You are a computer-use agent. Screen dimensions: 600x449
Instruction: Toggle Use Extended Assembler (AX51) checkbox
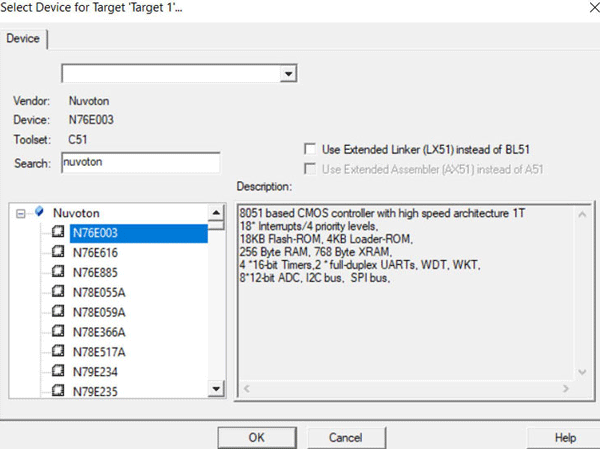pyautogui.click(x=310, y=167)
